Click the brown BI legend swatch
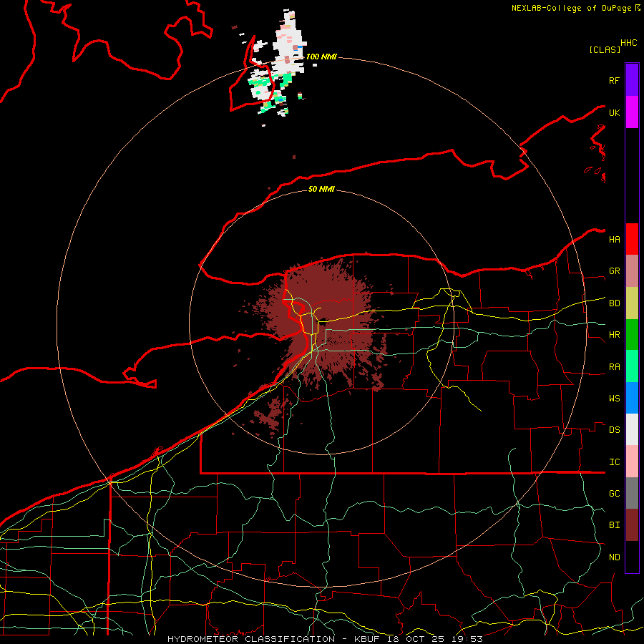Screen dimensions: 644x644 (632, 525)
